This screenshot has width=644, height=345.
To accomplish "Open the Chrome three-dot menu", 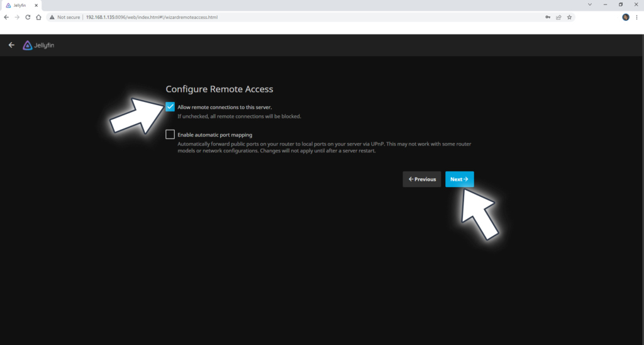I will click(x=637, y=17).
